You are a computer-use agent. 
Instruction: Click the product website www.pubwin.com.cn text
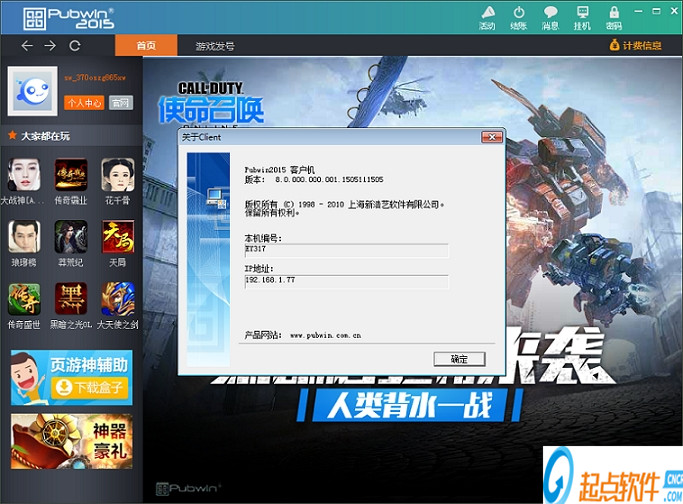pyautogui.click(x=325, y=335)
